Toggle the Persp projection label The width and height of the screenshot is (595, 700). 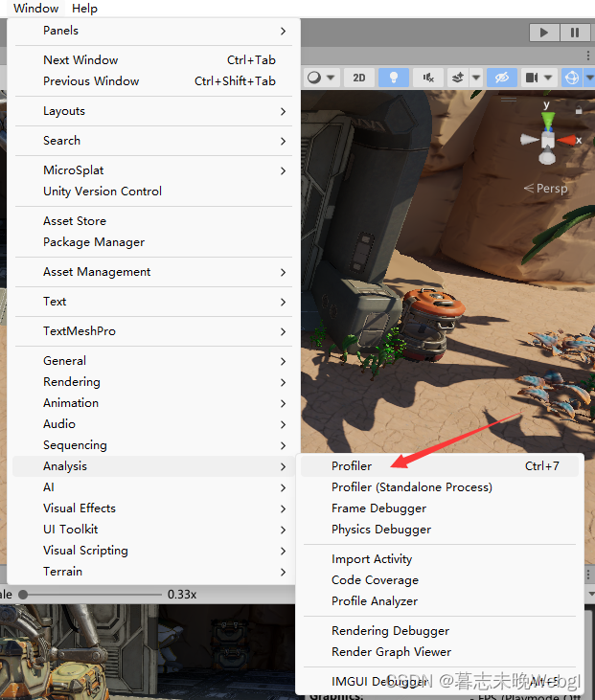tap(546, 189)
